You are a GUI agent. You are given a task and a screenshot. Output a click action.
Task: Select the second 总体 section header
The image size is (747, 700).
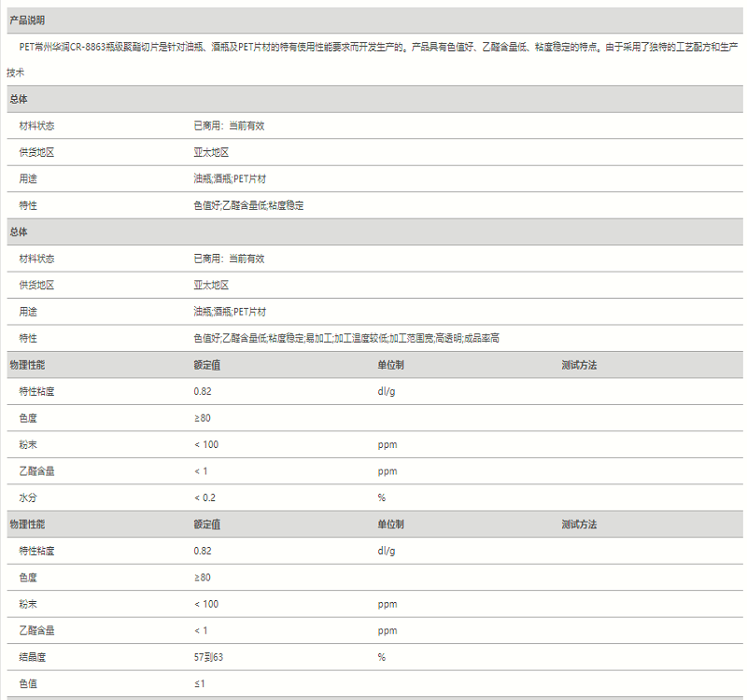tap(19, 231)
